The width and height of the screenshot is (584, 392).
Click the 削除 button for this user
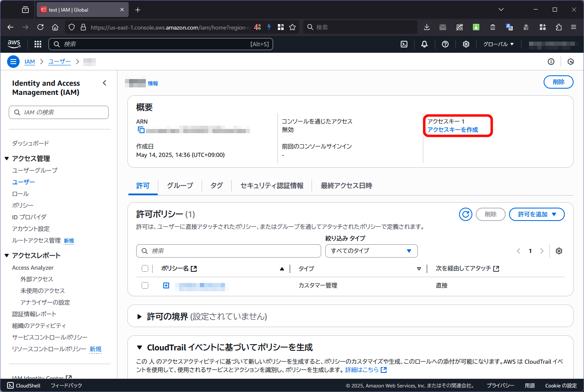(559, 82)
